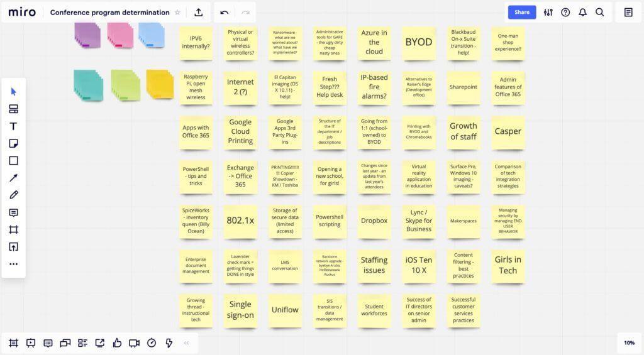Select the Single sign-on note
Viewport: 644px width, 355px height.
pos(240,310)
